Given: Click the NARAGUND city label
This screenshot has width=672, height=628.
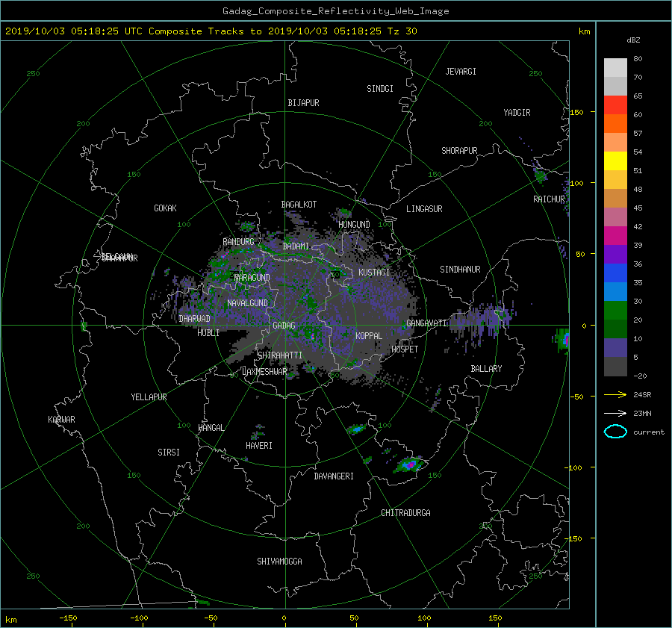Looking at the screenshot, I should tap(252, 278).
